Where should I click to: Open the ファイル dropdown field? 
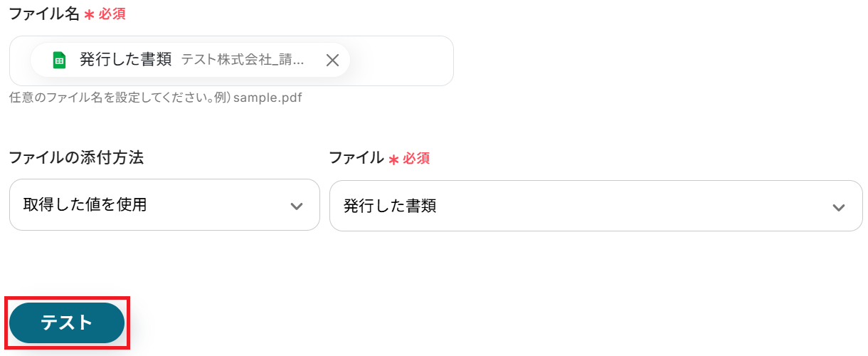pyautogui.click(x=596, y=206)
